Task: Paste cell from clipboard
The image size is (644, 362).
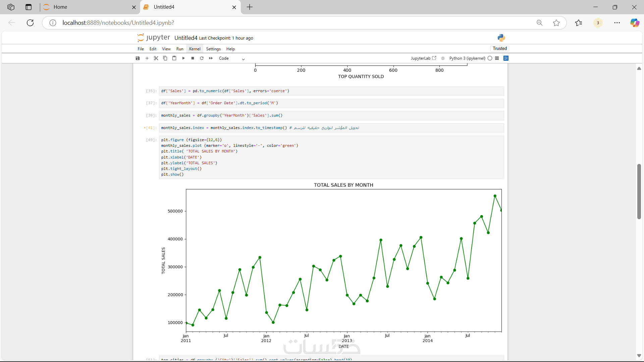Action: (x=174, y=58)
